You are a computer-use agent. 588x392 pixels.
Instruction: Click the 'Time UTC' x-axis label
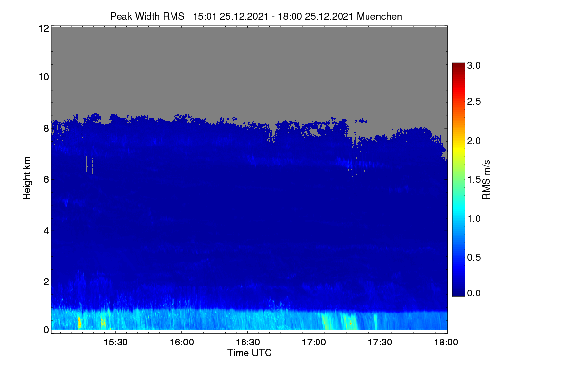pyautogui.click(x=249, y=352)
